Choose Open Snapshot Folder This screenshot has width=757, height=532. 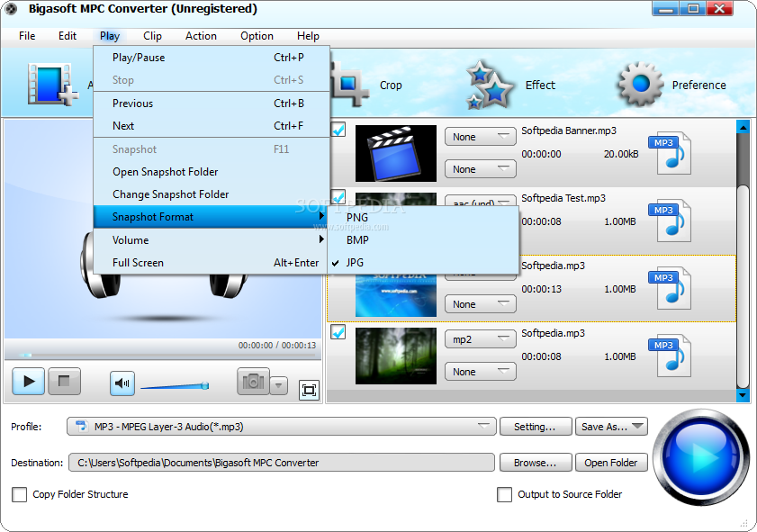coord(212,172)
